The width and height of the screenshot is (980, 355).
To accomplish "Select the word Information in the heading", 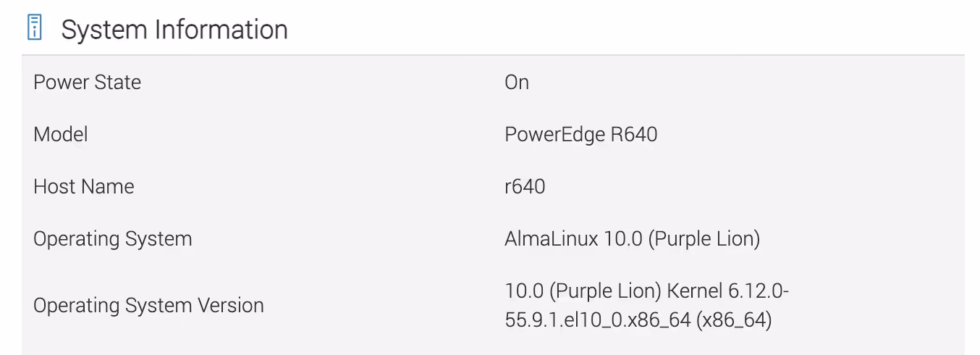I will point(219,29).
